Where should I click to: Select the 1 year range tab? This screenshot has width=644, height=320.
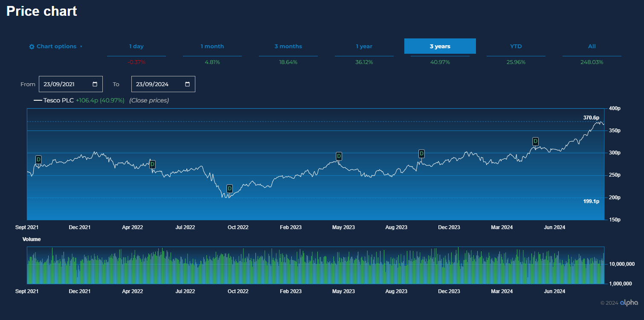pos(364,47)
